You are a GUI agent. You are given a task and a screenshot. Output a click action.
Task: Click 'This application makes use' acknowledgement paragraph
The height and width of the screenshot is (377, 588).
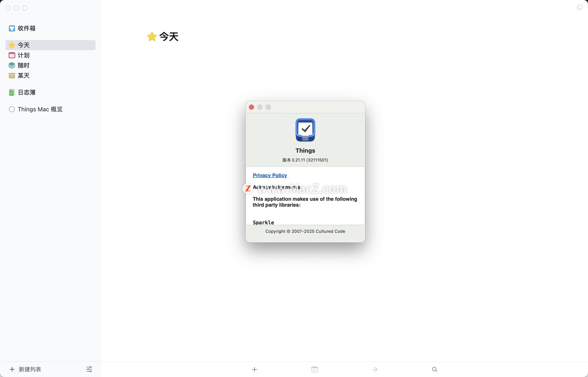coord(305,202)
